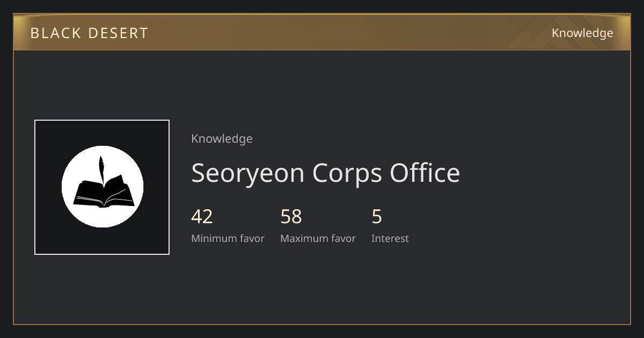Click the 5 interest value
The image size is (644, 338).
377,217
